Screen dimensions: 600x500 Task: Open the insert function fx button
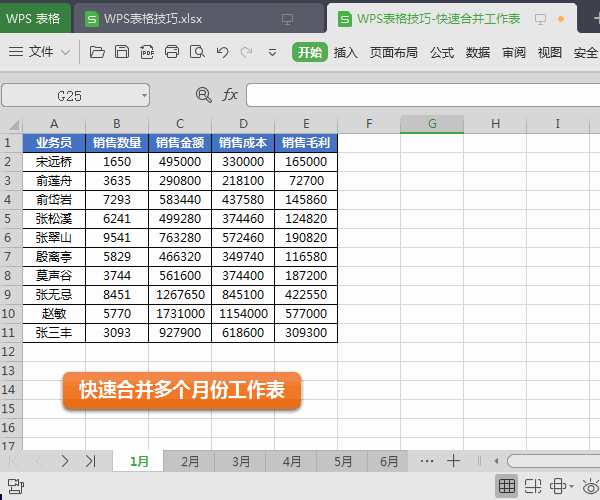point(230,94)
